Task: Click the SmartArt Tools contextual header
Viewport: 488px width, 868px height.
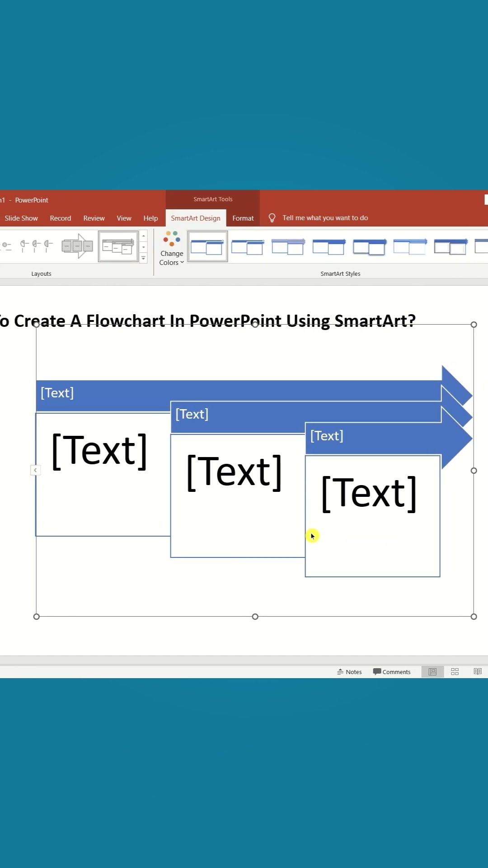Action: 213,199
